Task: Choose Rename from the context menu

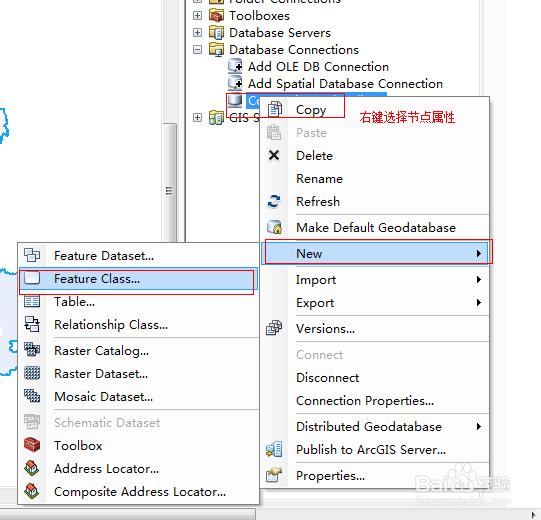Action: (375, 178)
